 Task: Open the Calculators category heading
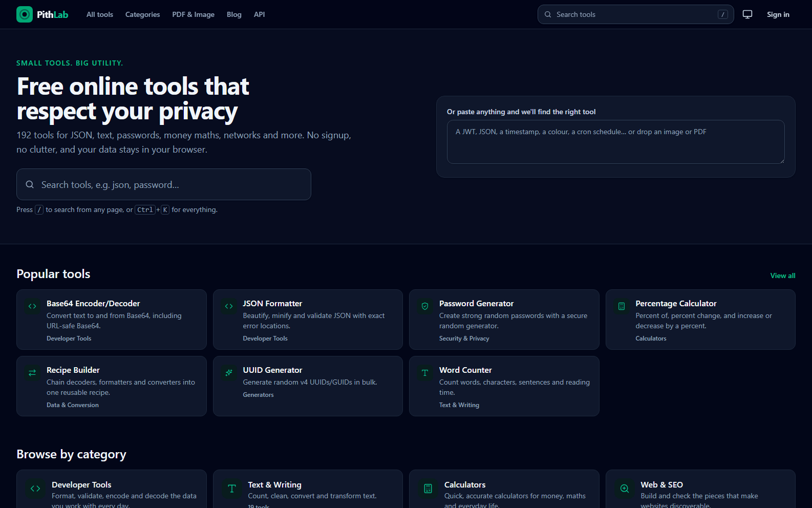465,485
